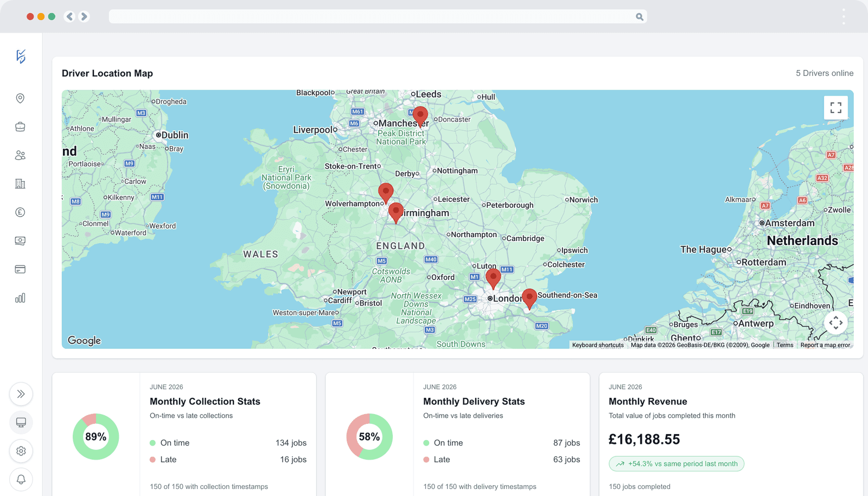Click the Amsterdam label on the map
This screenshot has height=496, width=868.
coord(790,223)
